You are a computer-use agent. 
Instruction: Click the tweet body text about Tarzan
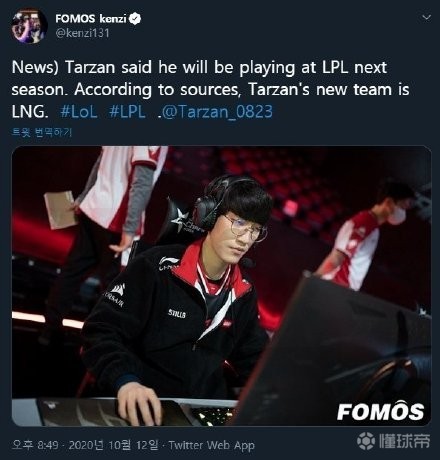(x=211, y=89)
